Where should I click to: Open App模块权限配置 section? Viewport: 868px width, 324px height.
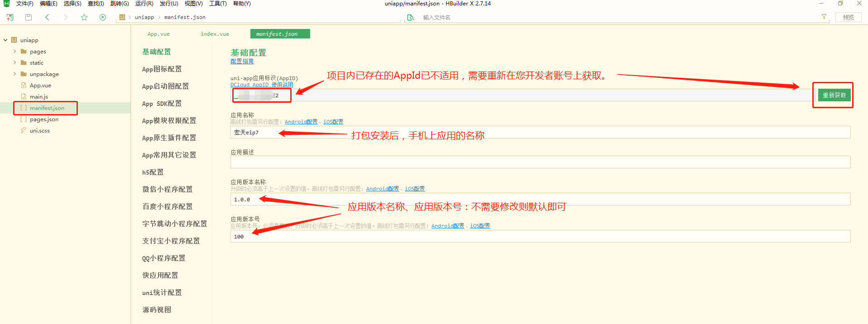[x=169, y=120]
